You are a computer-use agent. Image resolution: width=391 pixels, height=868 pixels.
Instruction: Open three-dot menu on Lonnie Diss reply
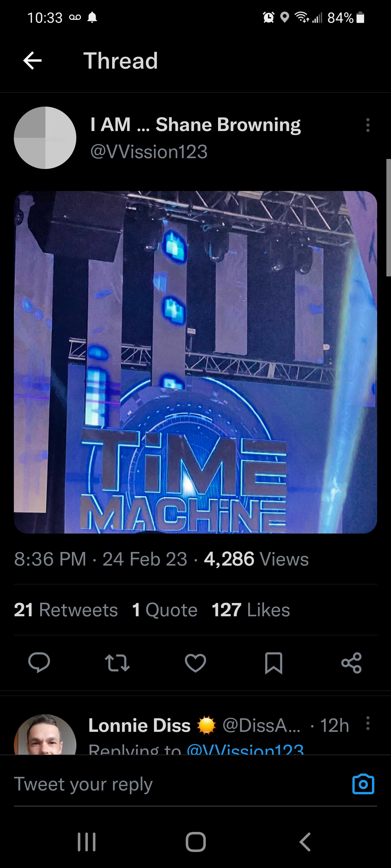click(x=368, y=723)
